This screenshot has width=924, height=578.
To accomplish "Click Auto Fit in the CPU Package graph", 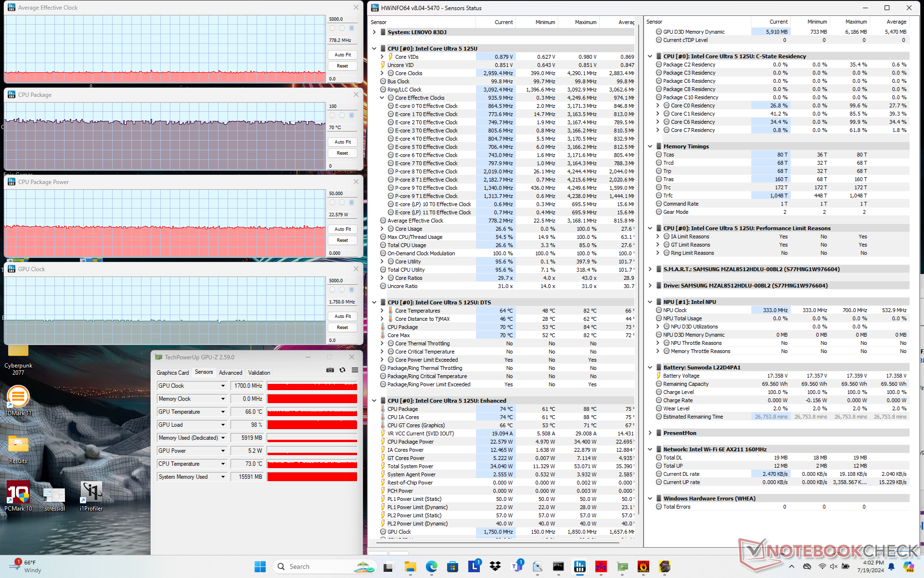I will 343,142.
